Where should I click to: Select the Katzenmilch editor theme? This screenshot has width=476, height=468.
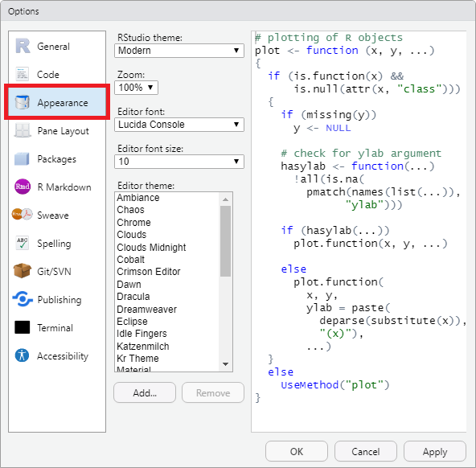point(167,347)
